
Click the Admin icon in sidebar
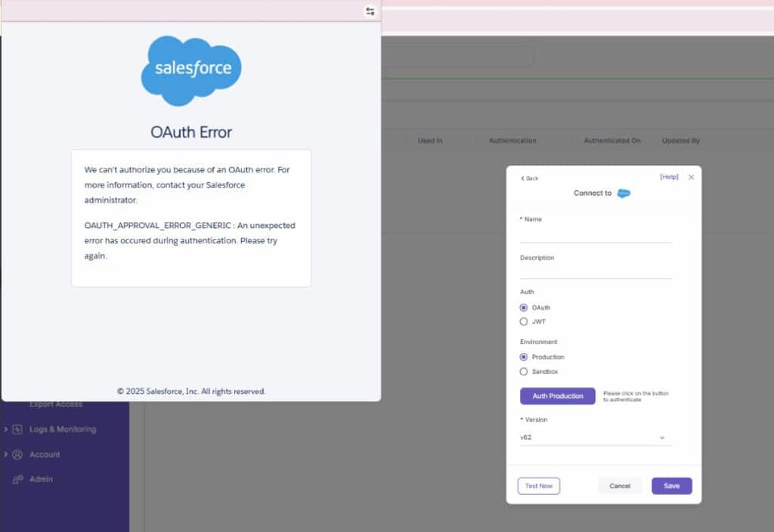17,480
